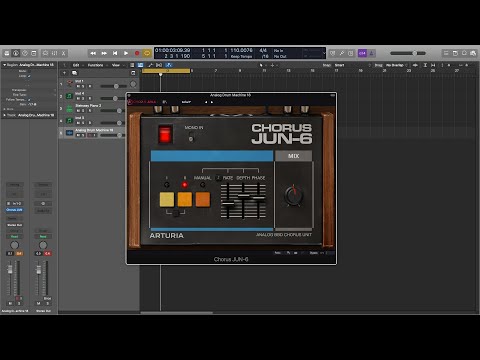Open the Browsers media button
Viewport: 480px width, 360px height.
click(473, 53)
